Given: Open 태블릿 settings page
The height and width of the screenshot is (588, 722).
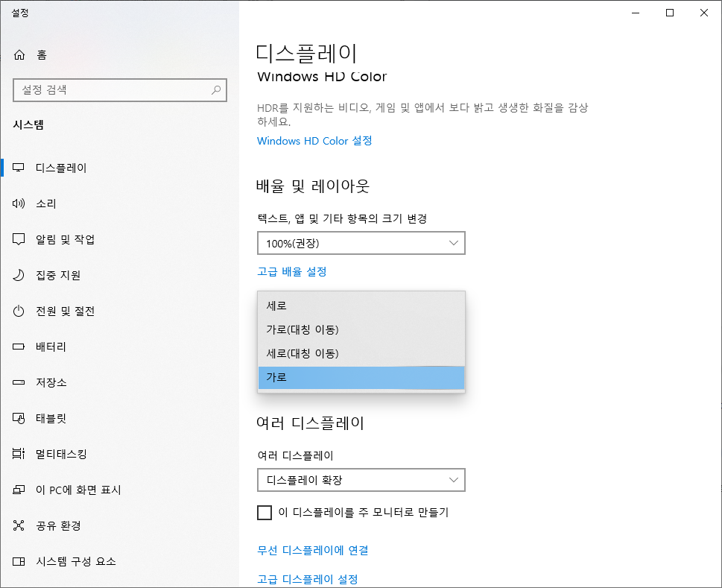Looking at the screenshot, I should pos(120,418).
